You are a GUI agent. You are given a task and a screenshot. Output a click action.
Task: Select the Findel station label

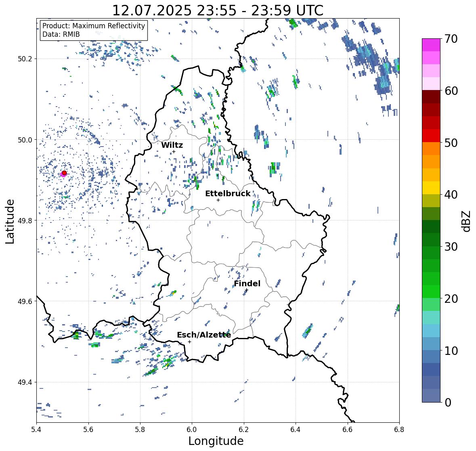[x=247, y=283]
